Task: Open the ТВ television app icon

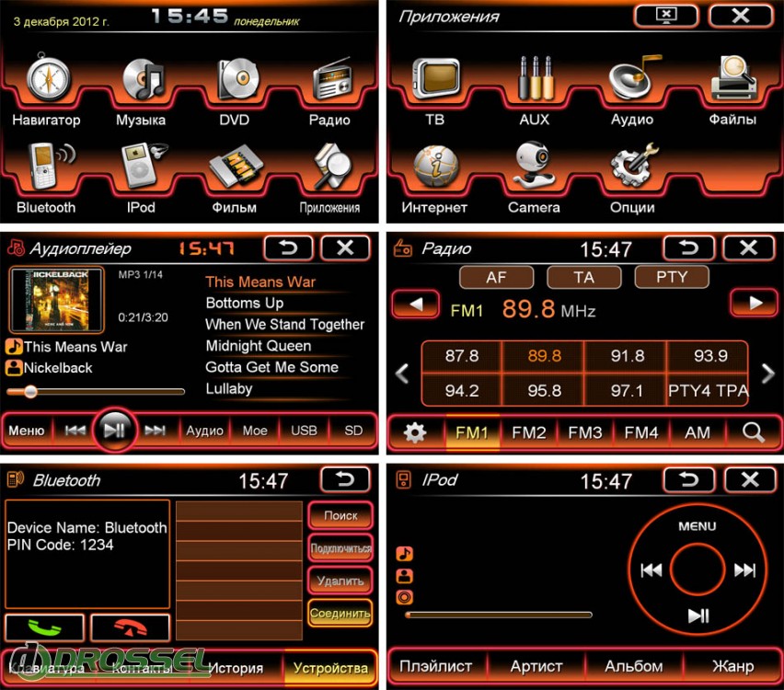Action: click(434, 80)
